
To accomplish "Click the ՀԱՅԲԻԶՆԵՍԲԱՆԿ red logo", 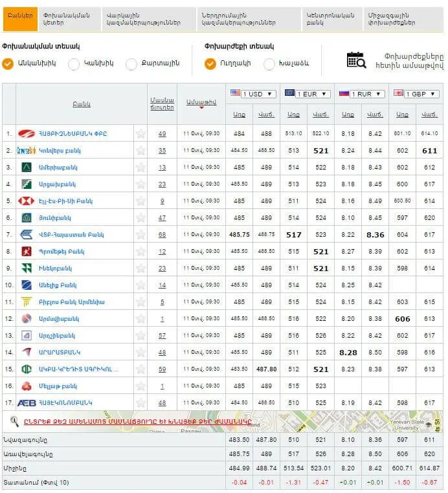I will pos(27,134).
